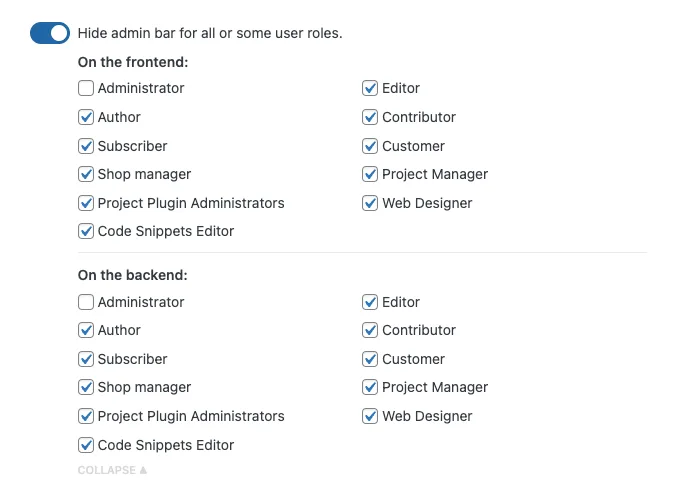675x503 pixels.
Task: Uncheck frontend Project Plugin Administrators checkbox
Action: click(x=86, y=203)
